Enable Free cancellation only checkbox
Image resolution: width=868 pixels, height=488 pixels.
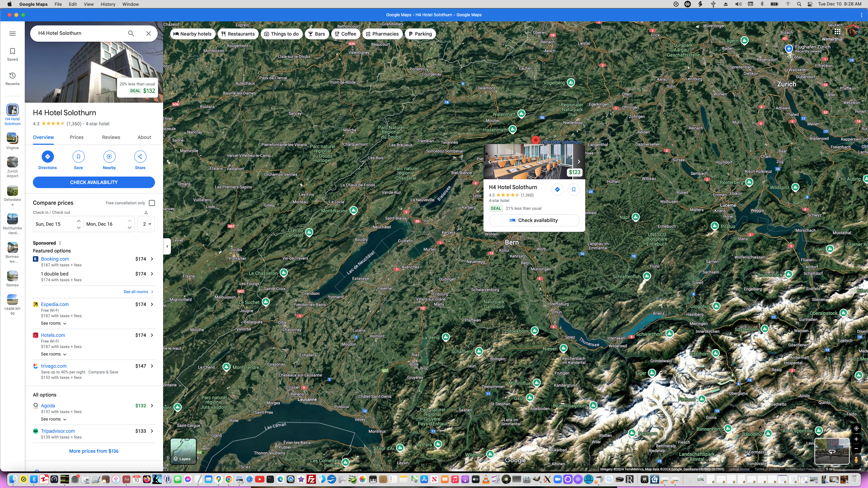152,203
